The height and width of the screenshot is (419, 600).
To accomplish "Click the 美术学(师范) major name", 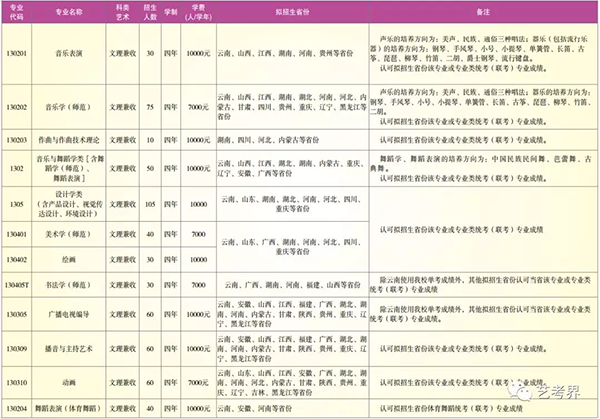I will point(69,234).
